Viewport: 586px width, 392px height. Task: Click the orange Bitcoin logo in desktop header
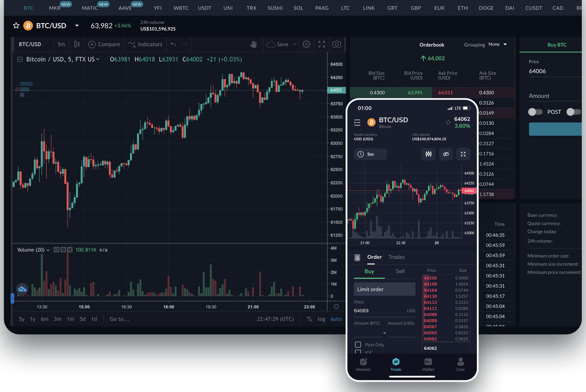point(28,26)
